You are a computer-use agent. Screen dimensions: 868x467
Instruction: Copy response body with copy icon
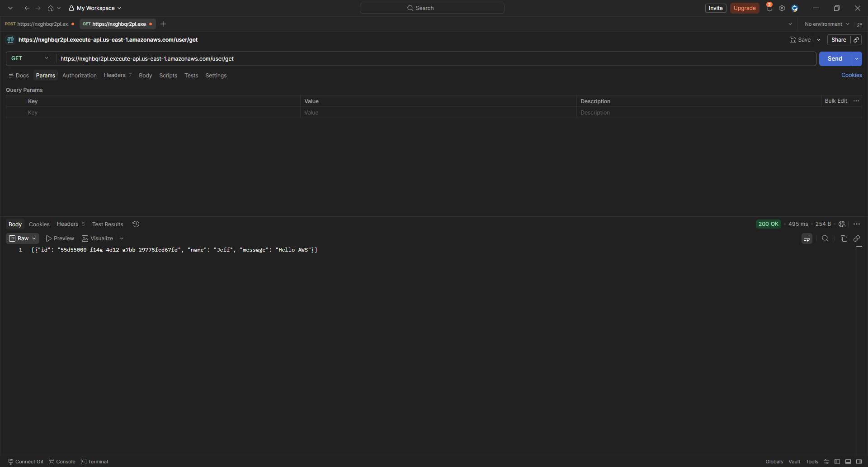click(x=844, y=238)
